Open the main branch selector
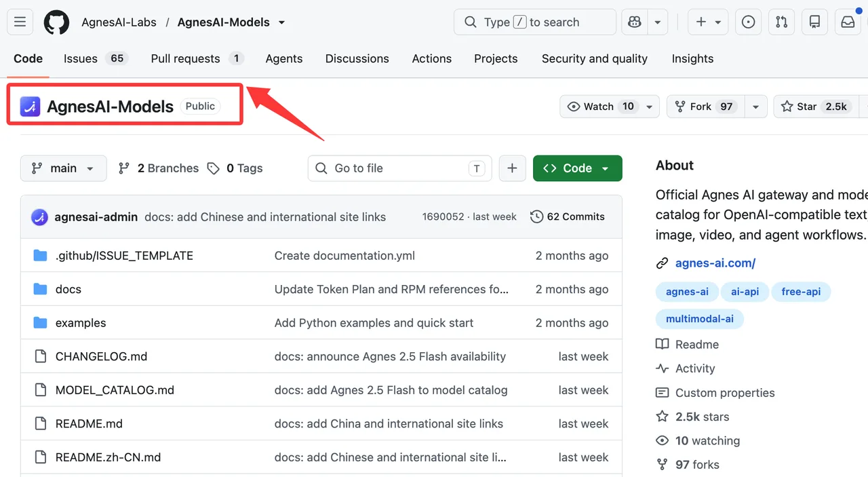The image size is (868, 477). (64, 168)
